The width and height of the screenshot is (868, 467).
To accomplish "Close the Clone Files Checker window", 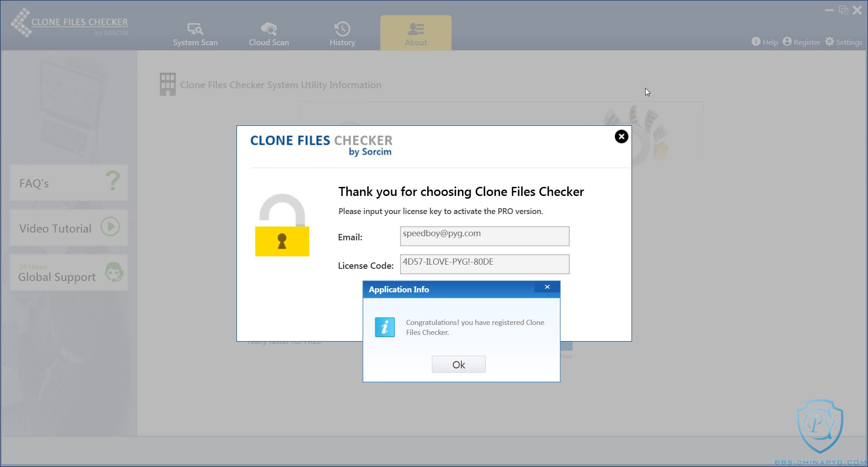I will click(857, 10).
